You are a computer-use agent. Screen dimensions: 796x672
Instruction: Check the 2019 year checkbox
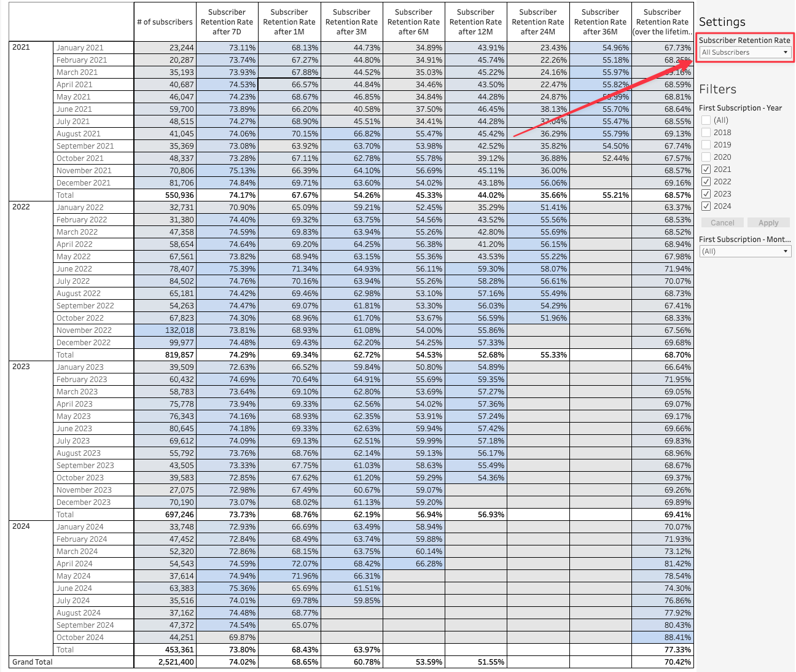point(706,145)
